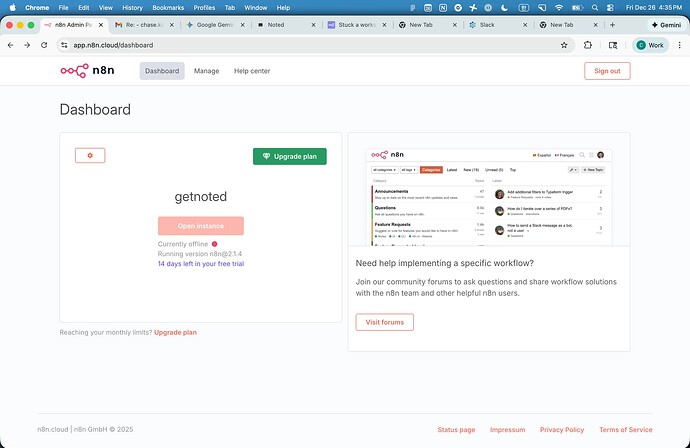
Task: Bookmark this page with star icon
Action: click(564, 45)
